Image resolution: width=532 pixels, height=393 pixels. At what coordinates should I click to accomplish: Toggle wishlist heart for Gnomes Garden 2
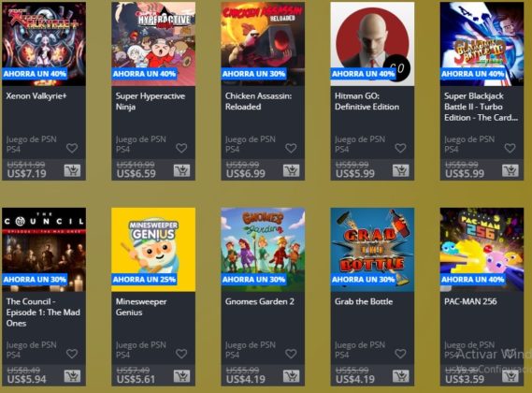click(291, 354)
